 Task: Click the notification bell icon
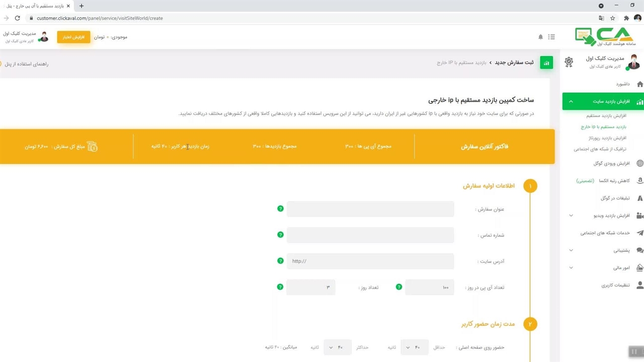[541, 37]
